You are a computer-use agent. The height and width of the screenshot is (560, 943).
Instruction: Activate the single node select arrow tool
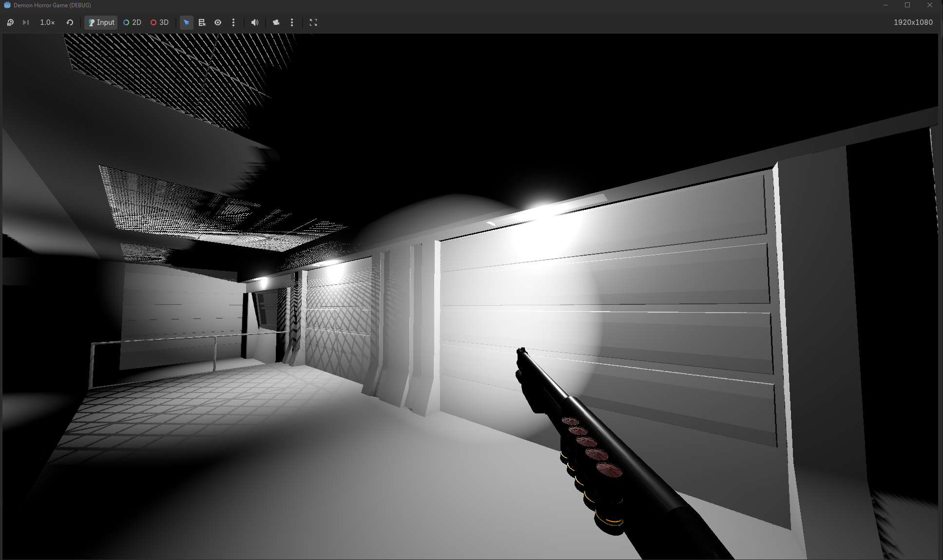click(187, 22)
